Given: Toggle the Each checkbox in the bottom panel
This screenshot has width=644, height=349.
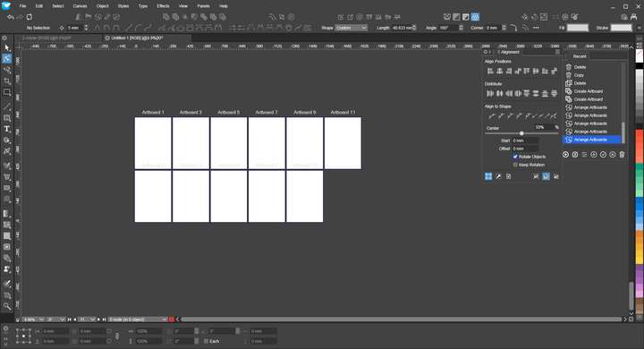Looking at the screenshot, I should (x=207, y=341).
